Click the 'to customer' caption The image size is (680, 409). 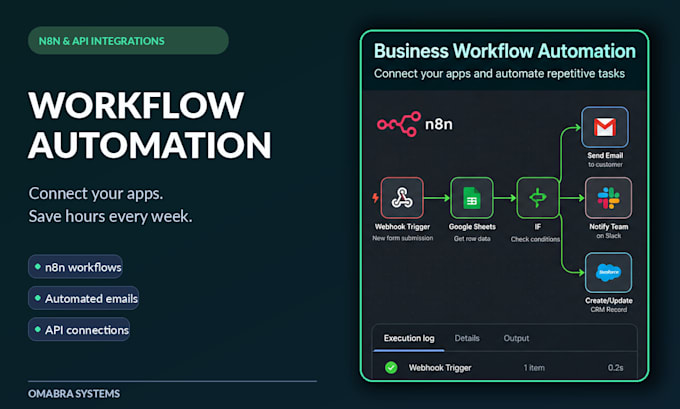pyautogui.click(x=605, y=164)
